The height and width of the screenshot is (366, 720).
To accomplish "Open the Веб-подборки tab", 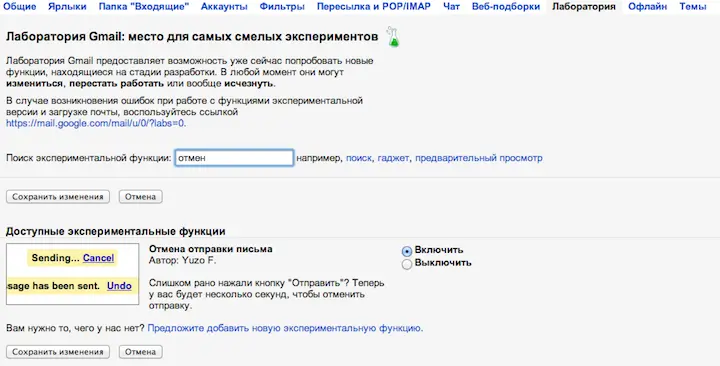I will coord(506,6).
